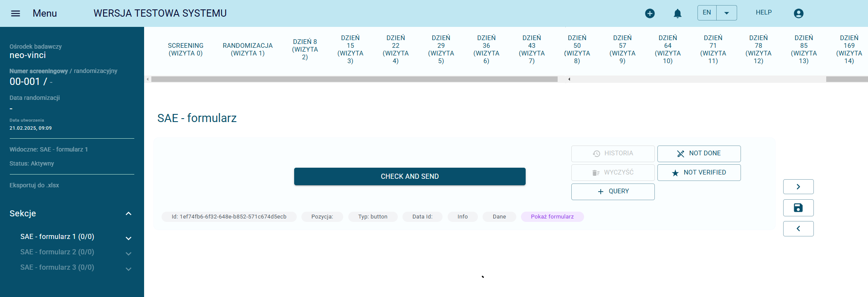Collapse the Sekcje panel
Viewport: 868px width, 297px height.
[x=128, y=213]
